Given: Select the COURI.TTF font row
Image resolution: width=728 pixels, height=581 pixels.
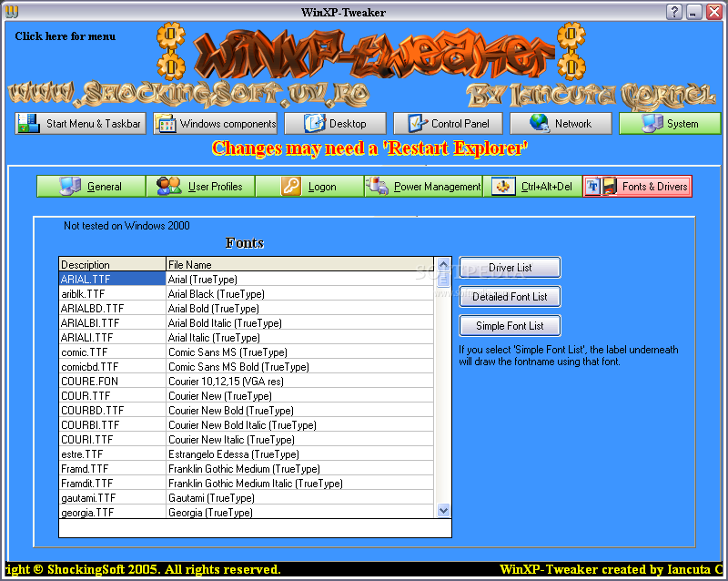Looking at the screenshot, I should (246, 439).
